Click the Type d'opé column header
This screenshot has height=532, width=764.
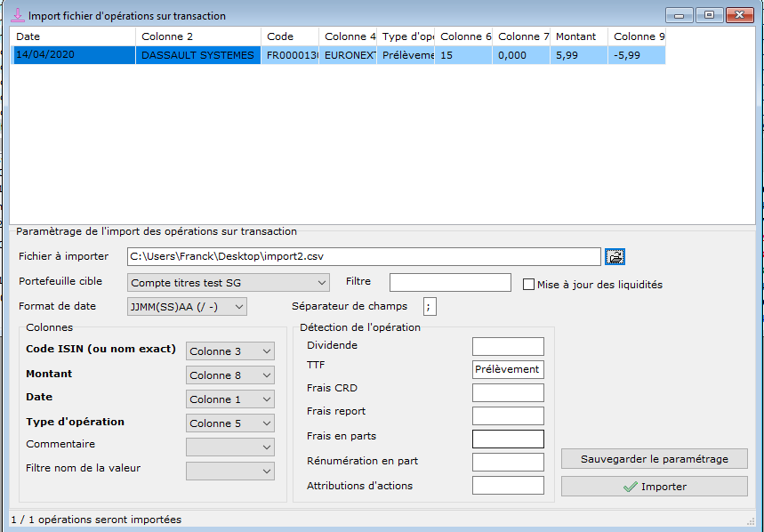(x=406, y=36)
